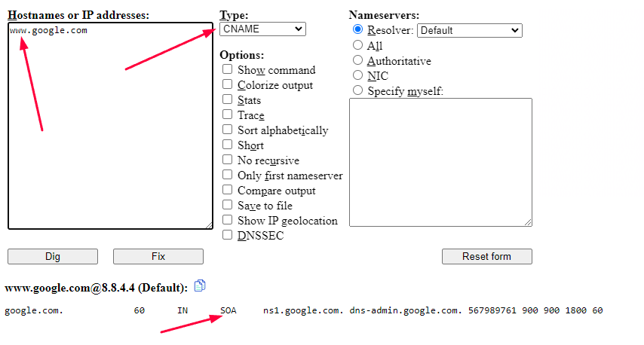The width and height of the screenshot is (644, 345).
Task: Tick the No recursive checkbox
Action: coord(227,159)
